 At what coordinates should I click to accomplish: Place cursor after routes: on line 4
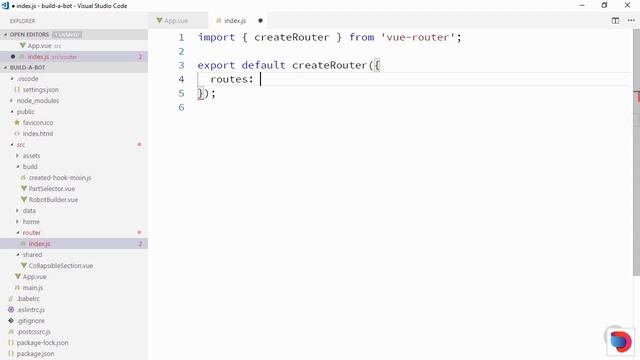pos(260,79)
